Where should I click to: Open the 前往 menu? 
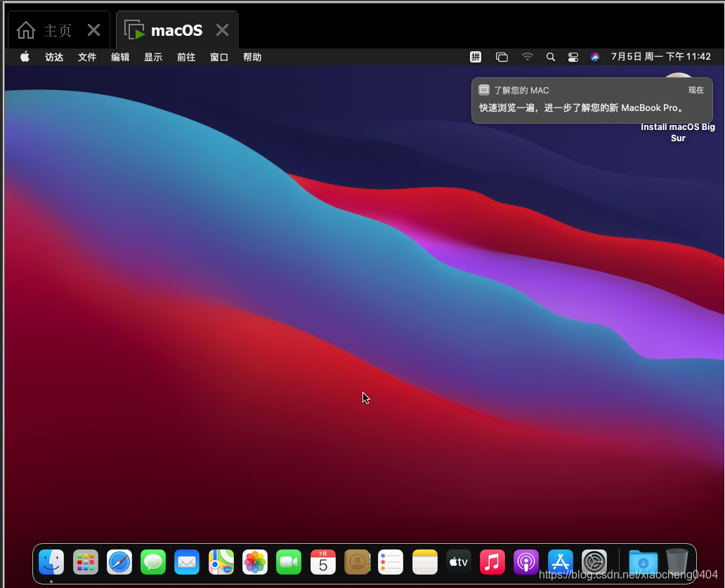186,57
